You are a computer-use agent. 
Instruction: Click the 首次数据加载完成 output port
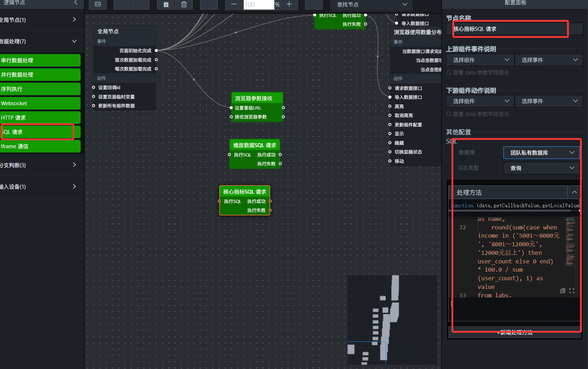tap(156, 60)
